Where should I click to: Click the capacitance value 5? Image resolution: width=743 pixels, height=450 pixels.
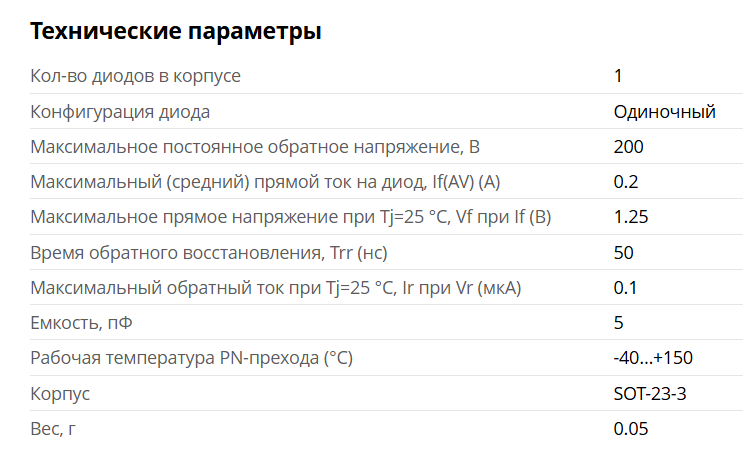[x=618, y=323]
